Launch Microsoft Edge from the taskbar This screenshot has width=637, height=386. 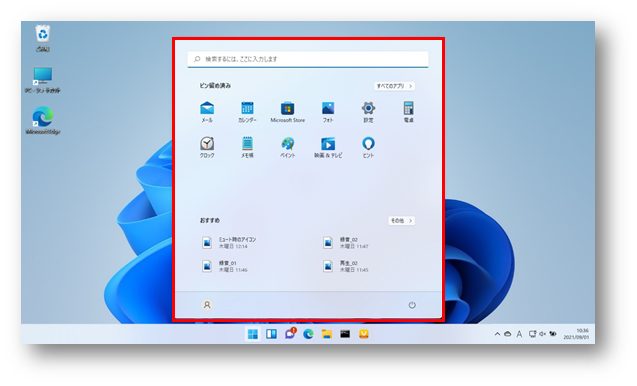[x=308, y=334]
